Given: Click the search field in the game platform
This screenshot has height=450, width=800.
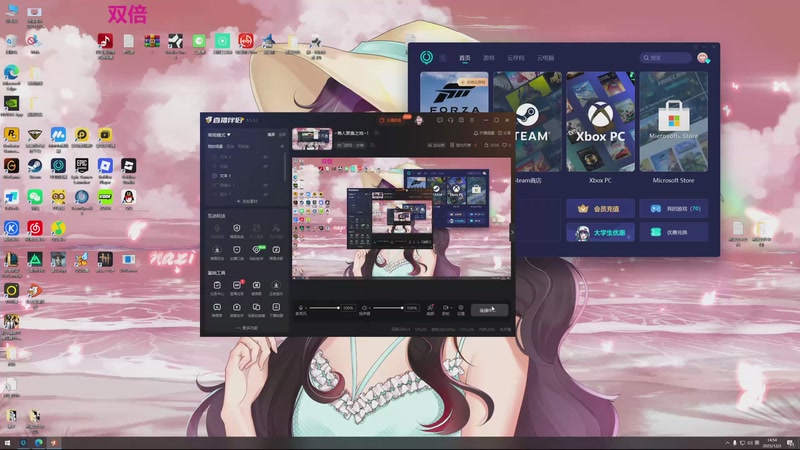Looking at the screenshot, I should click(666, 58).
